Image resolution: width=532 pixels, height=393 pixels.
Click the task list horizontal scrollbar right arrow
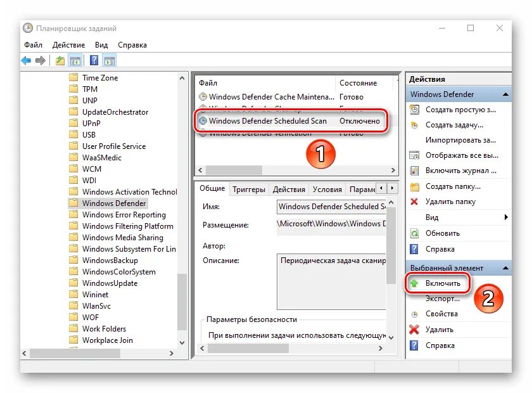point(393,170)
